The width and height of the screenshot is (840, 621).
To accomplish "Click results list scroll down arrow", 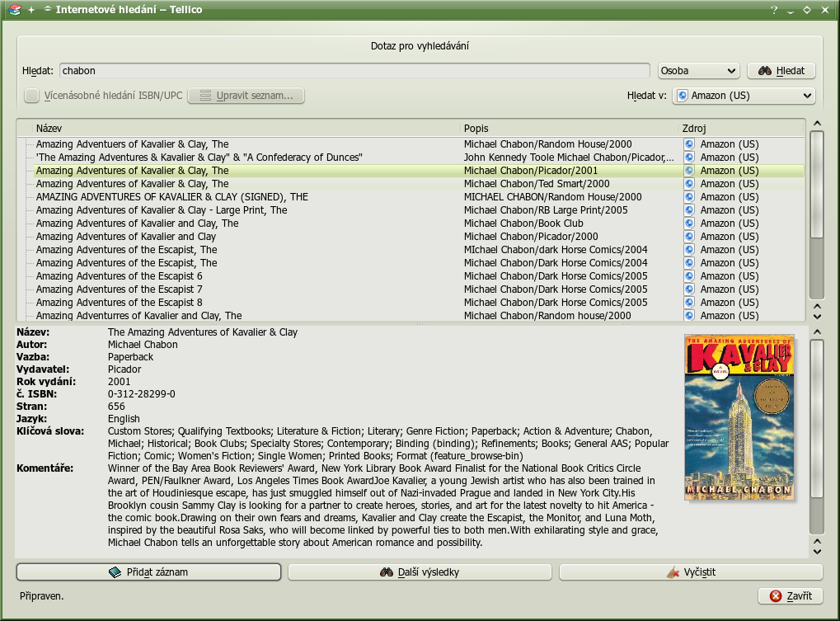I will [x=817, y=317].
